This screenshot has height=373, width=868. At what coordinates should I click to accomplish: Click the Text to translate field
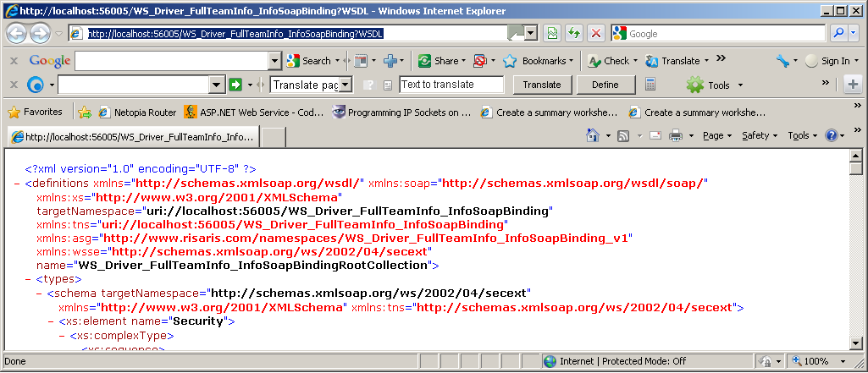(x=451, y=85)
